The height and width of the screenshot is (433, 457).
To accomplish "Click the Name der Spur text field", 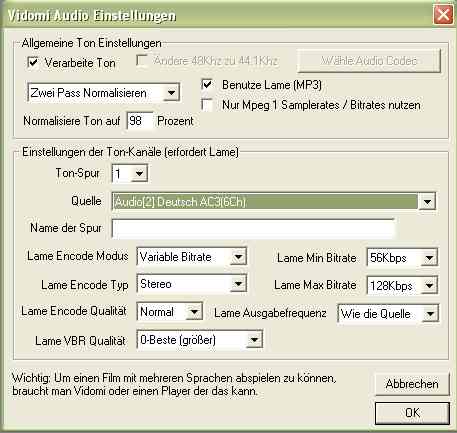I will (253, 229).
